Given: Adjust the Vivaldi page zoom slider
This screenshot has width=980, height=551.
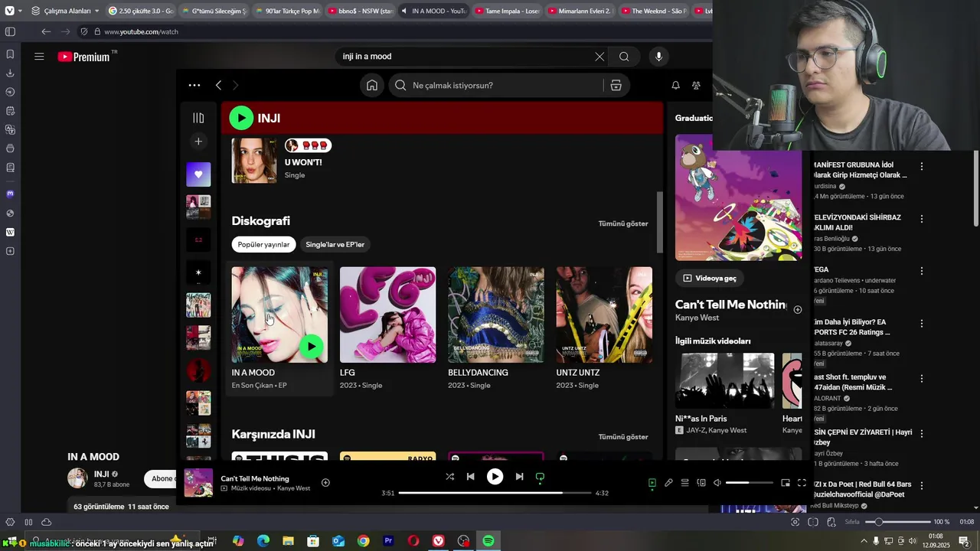Looking at the screenshot, I should pyautogui.click(x=897, y=522).
